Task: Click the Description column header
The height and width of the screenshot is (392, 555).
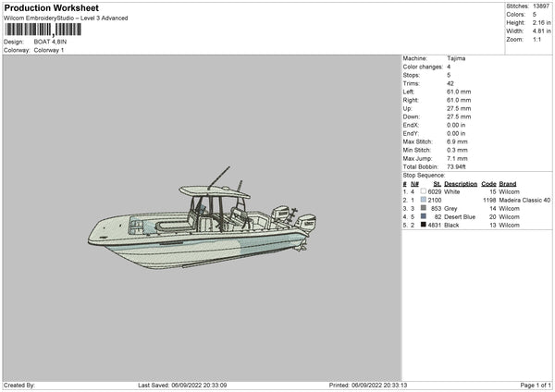Action: [x=461, y=184]
